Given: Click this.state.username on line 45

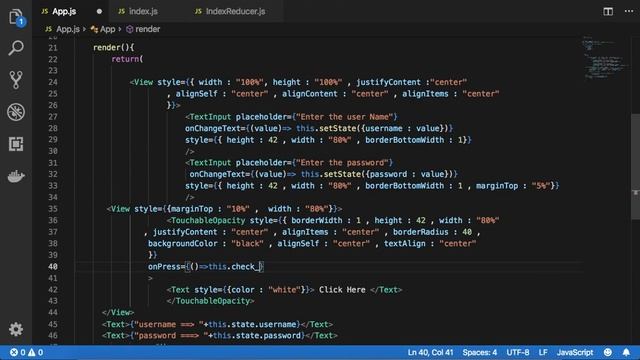Looking at the screenshot, I should point(252,324).
